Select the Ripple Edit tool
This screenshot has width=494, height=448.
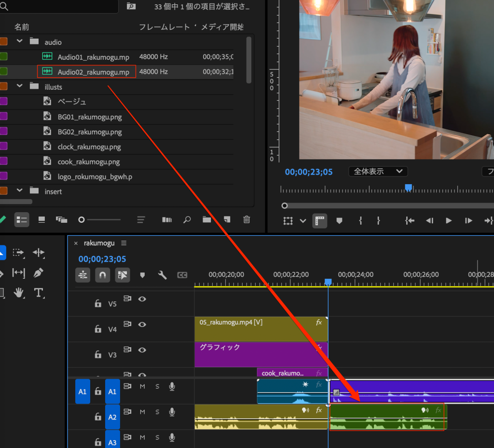pyautogui.click(x=39, y=253)
